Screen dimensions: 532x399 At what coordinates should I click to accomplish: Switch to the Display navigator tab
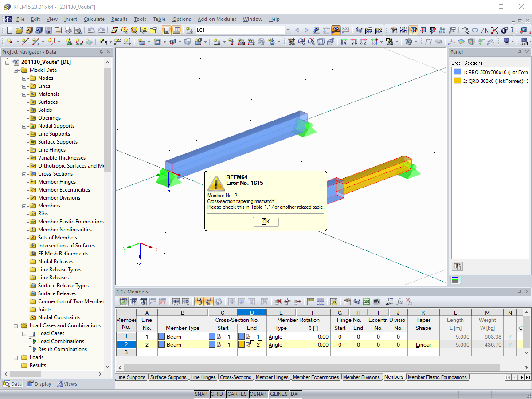39,384
